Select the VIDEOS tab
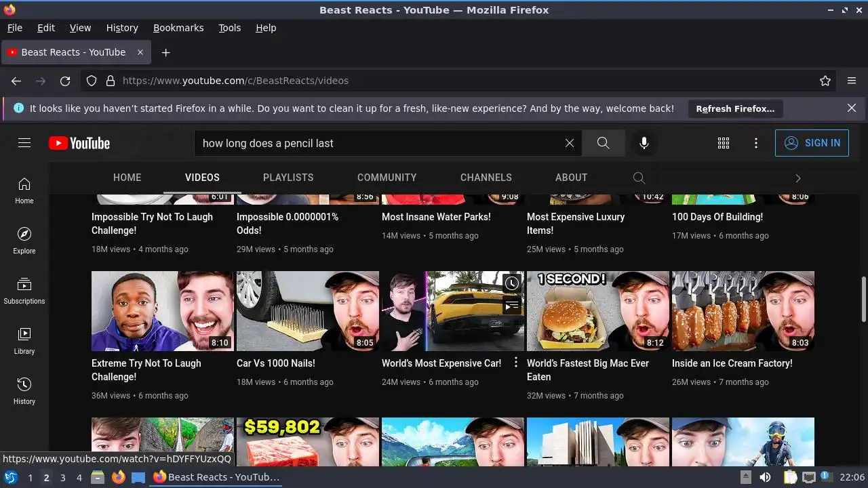Image resolution: width=868 pixels, height=488 pixels. [x=202, y=178]
